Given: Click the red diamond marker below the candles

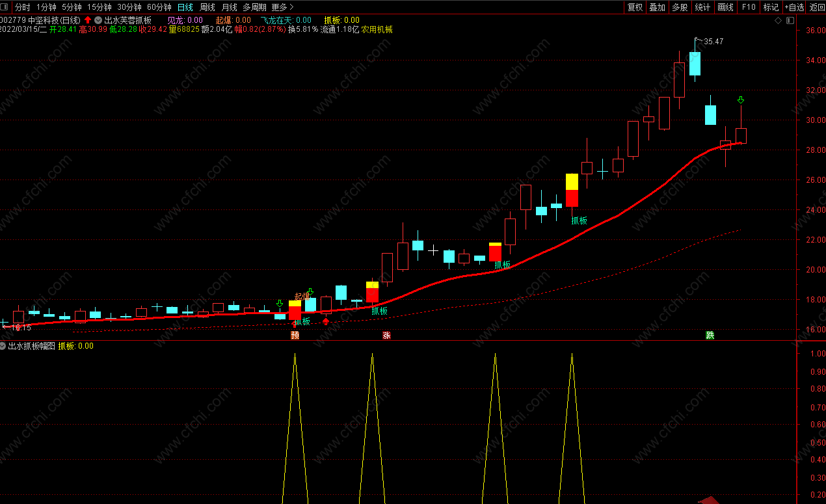Looking at the screenshot, I should tap(326, 321).
